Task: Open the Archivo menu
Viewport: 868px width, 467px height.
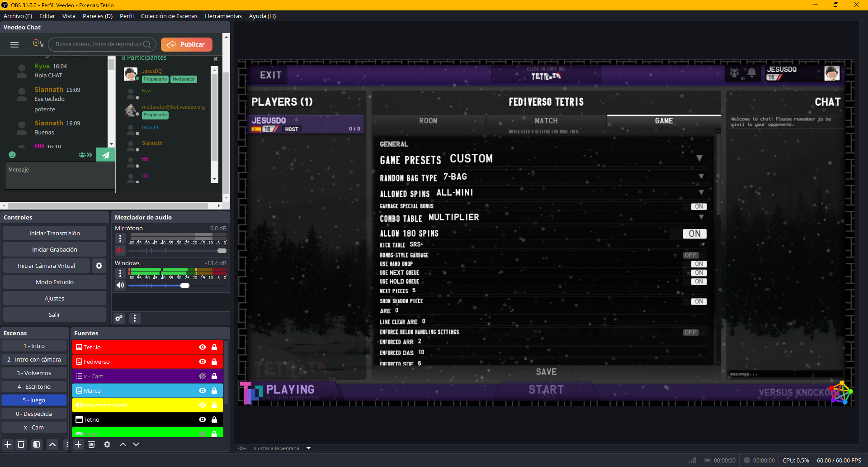Action: (x=18, y=16)
